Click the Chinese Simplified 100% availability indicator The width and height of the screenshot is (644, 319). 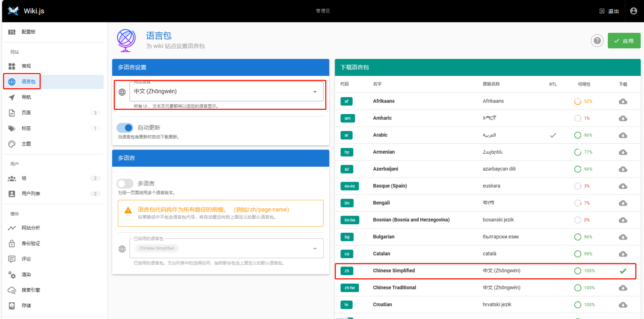tap(584, 271)
